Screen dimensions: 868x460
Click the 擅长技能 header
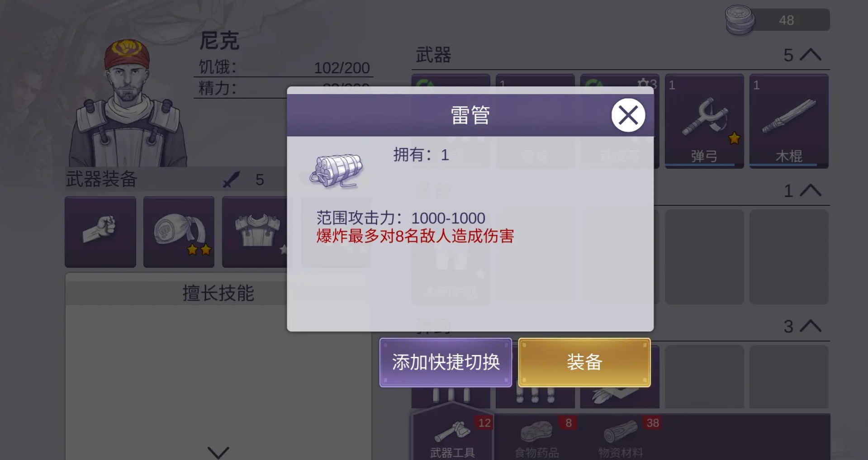point(218,293)
